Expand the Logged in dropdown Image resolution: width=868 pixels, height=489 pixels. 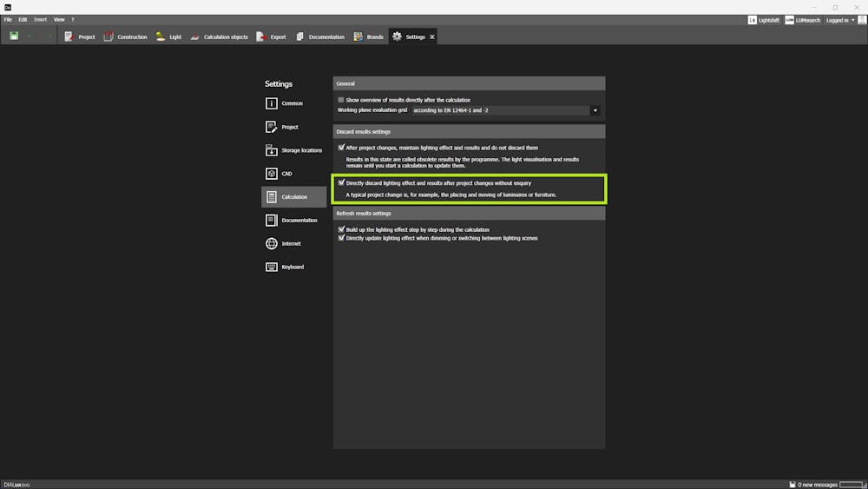[x=839, y=20]
